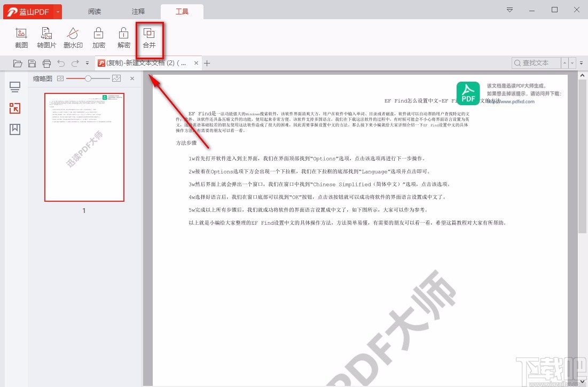Shrink thumbnails with small image icon
This screenshot has width=588, height=387.
[x=60, y=78]
